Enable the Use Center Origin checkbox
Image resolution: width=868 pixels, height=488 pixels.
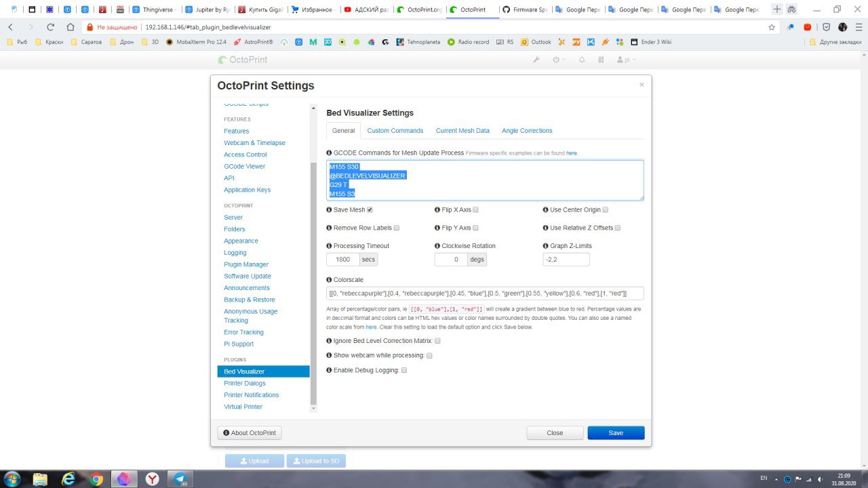tap(606, 210)
